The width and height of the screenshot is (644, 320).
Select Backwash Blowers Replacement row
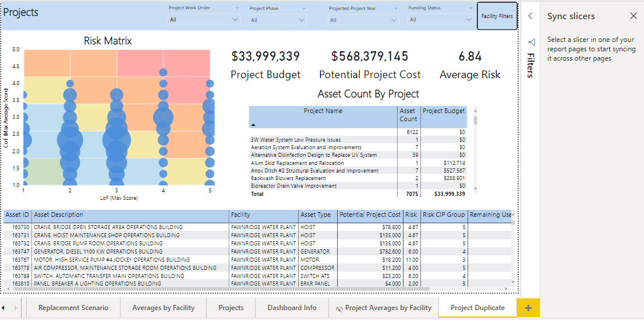click(358, 178)
